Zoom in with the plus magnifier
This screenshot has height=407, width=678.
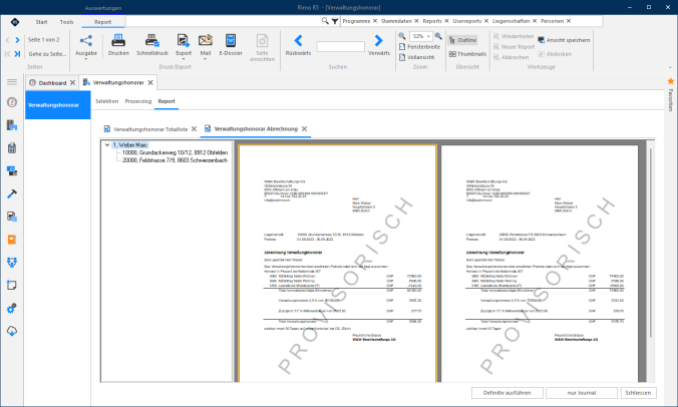438,36
